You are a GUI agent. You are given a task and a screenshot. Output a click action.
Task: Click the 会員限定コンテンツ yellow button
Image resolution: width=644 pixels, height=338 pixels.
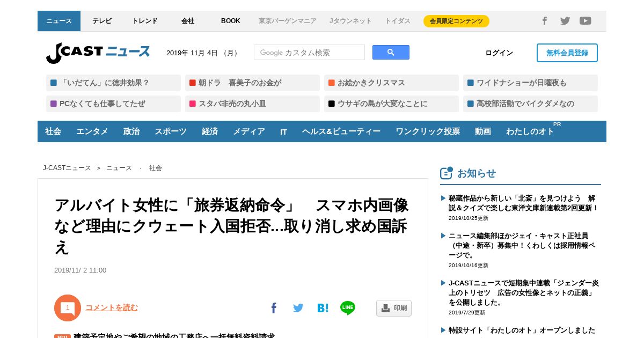pos(456,21)
